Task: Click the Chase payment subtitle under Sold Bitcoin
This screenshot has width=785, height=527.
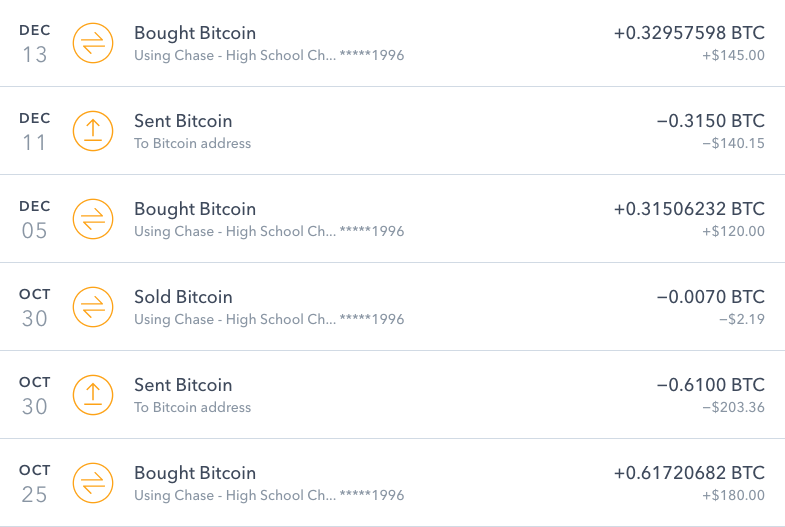Action: pyautogui.click(x=269, y=319)
